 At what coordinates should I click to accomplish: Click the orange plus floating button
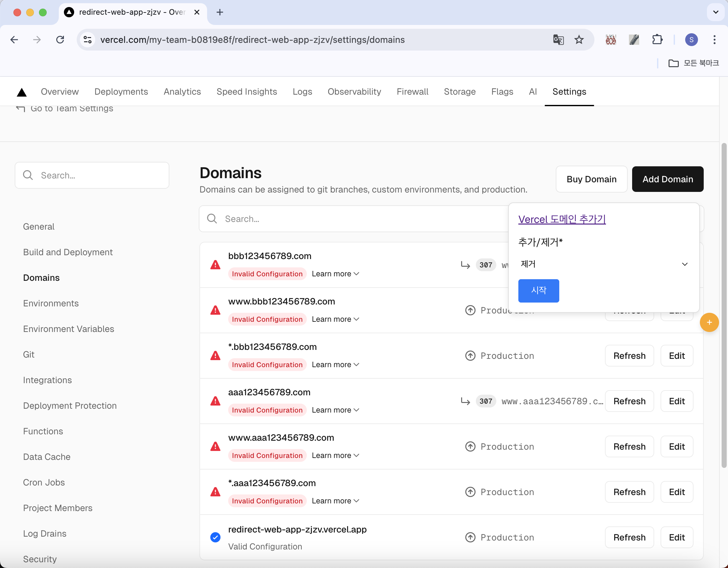[709, 322]
